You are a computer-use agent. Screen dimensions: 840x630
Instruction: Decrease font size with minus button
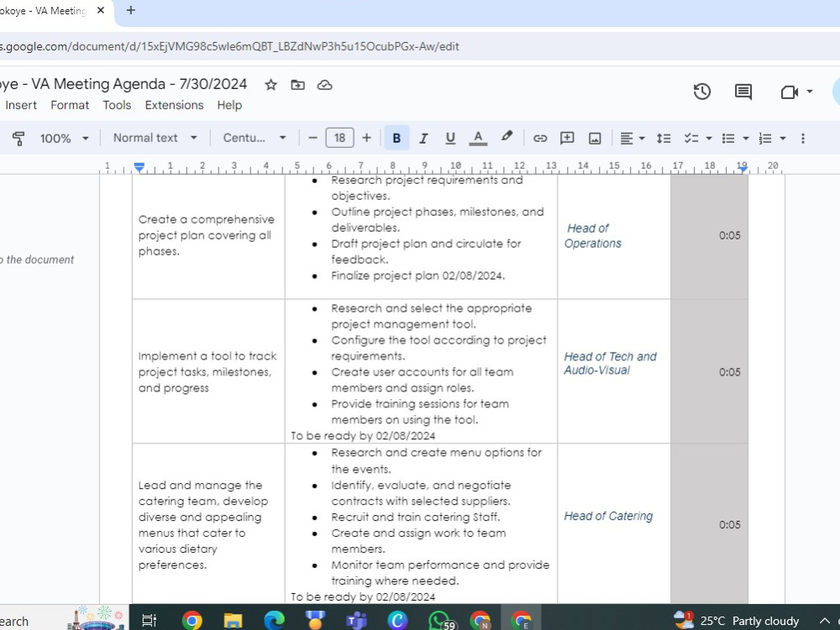coord(312,139)
